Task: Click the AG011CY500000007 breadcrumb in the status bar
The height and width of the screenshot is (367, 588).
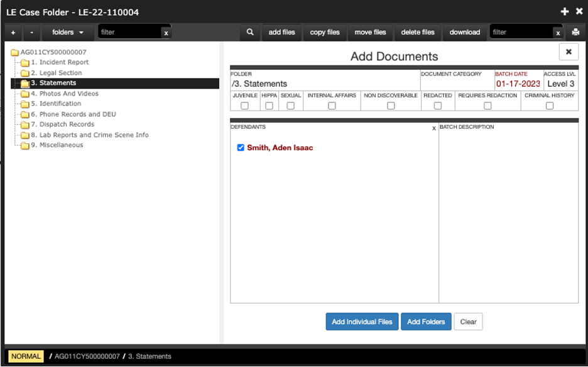Action: pos(88,356)
